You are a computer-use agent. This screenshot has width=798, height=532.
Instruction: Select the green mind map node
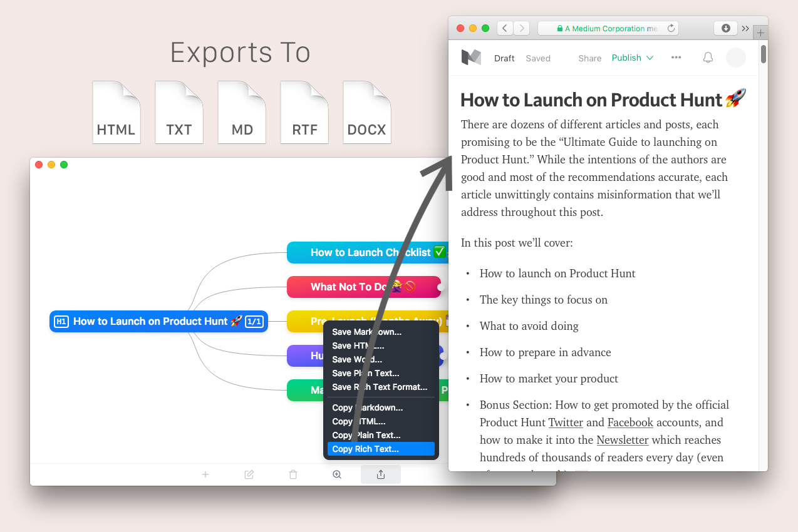pos(304,391)
